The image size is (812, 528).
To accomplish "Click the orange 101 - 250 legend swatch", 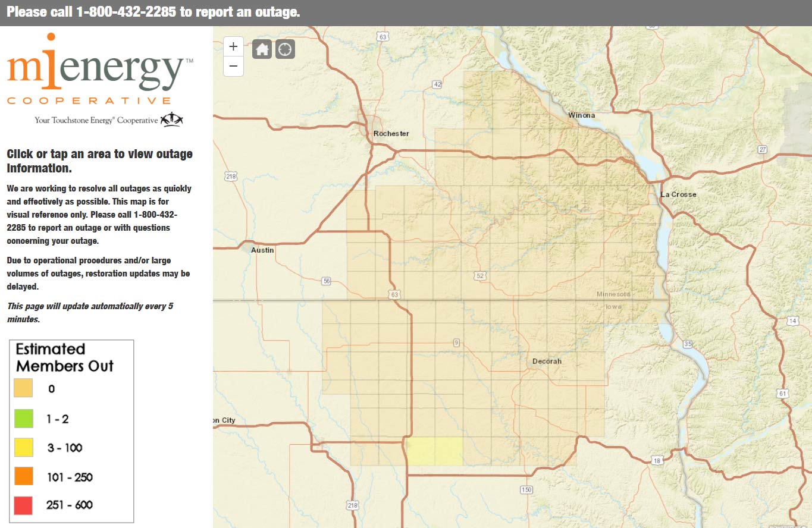I will [x=24, y=477].
